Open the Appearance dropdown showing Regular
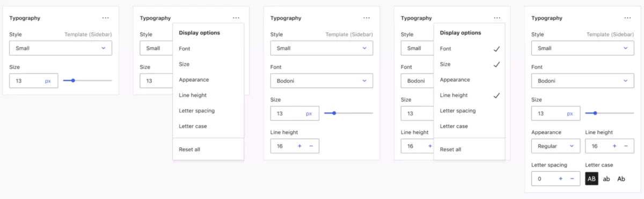Image resolution: width=644 pixels, height=199 pixels. [555, 146]
